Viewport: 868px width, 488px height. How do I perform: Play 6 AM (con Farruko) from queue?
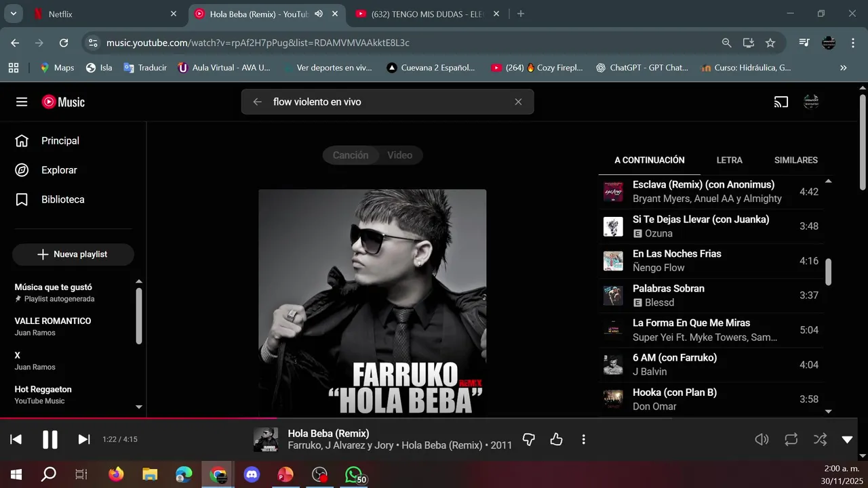click(711, 365)
